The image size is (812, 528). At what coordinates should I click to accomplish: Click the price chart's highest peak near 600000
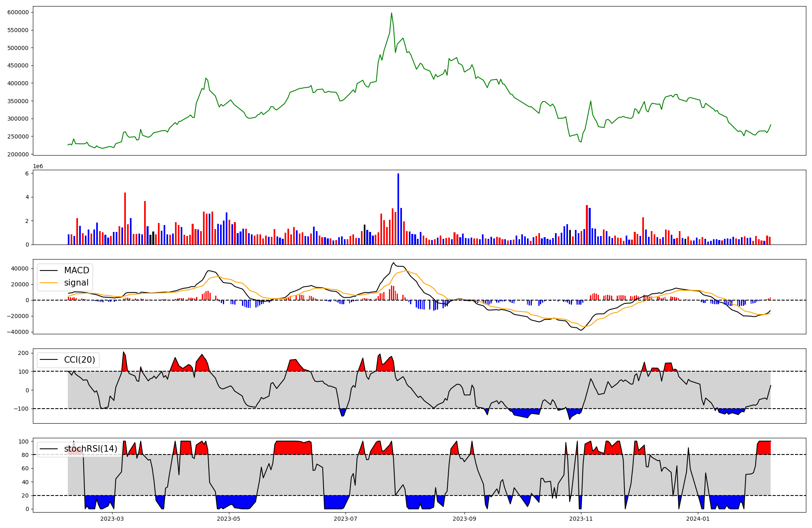tap(391, 13)
